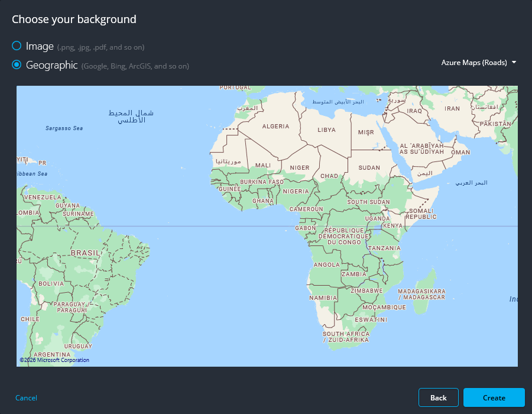Viewport: 532px width, 414px height.
Task: Select BRASIL on the map preview
Action: [85, 252]
